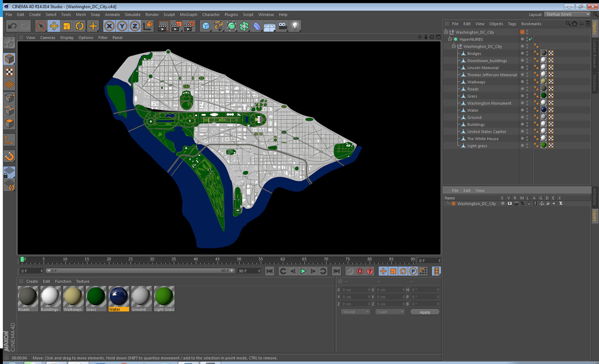Click the X position input field
The image size is (599, 364).
point(356,290)
